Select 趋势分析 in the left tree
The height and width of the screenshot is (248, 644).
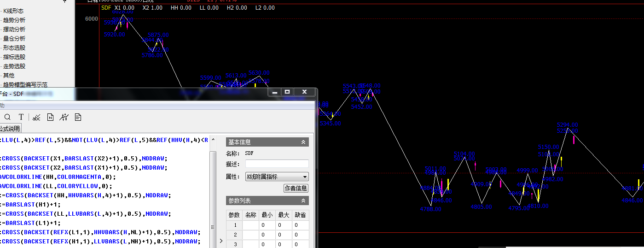click(x=14, y=20)
